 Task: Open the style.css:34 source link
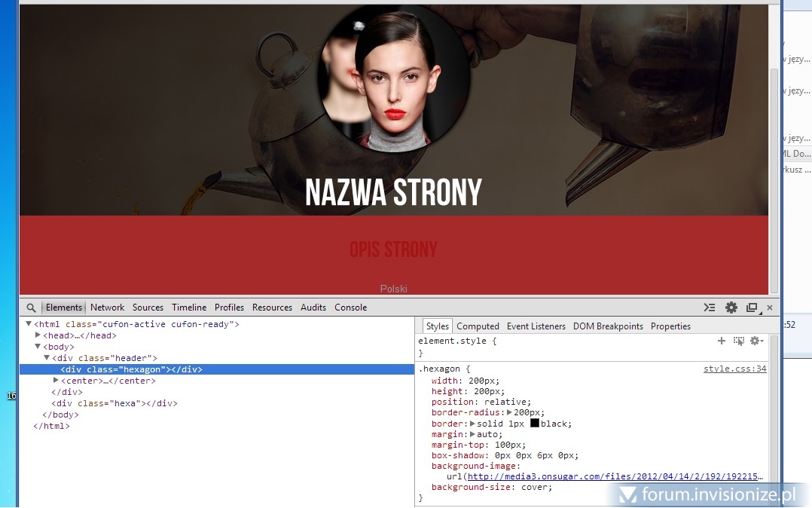pyautogui.click(x=734, y=369)
